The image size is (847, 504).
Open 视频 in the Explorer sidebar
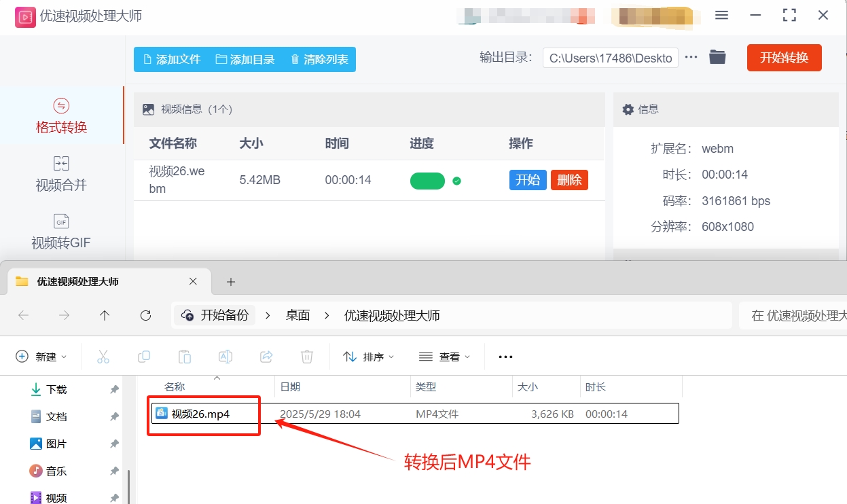click(56, 498)
